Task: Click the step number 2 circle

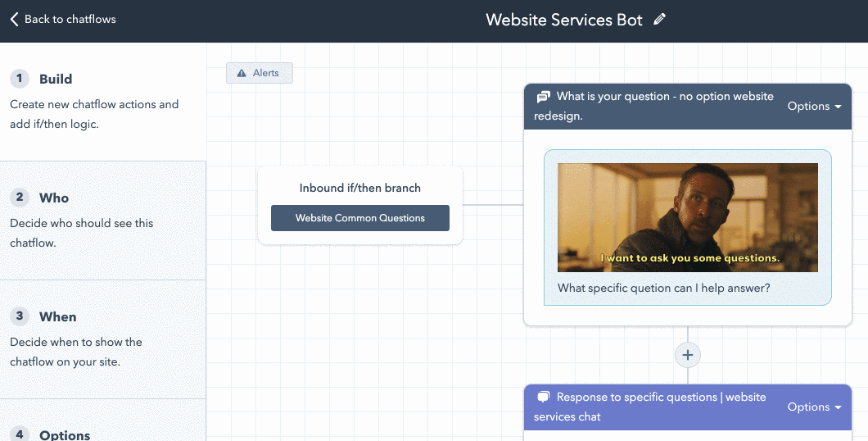Action: point(20,198)
